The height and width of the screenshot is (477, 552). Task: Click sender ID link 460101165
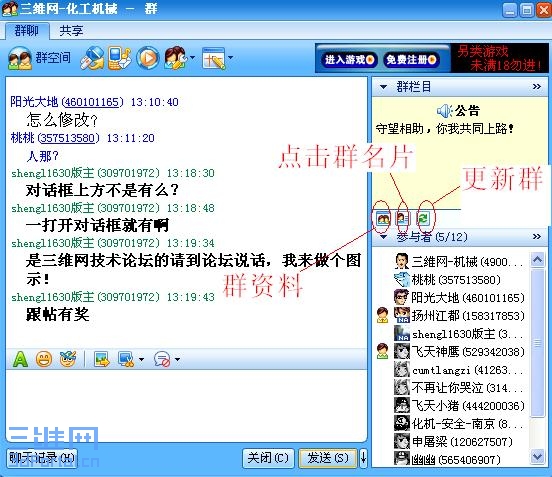(x=92, y=102)
